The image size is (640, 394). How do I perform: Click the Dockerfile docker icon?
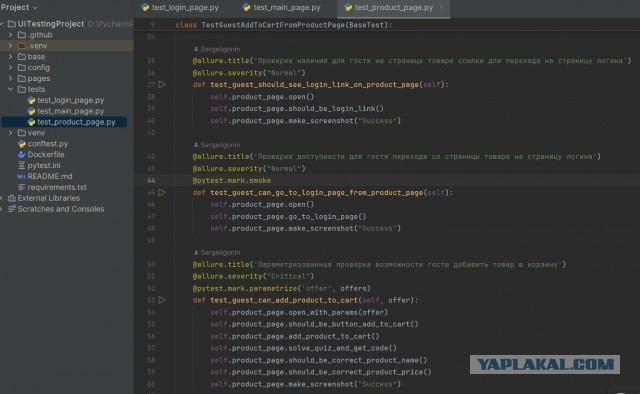22,154
